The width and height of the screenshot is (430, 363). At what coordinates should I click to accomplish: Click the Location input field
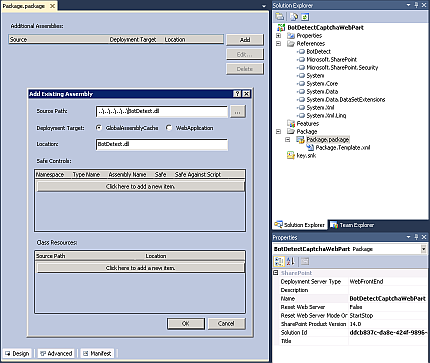point(162,144)
